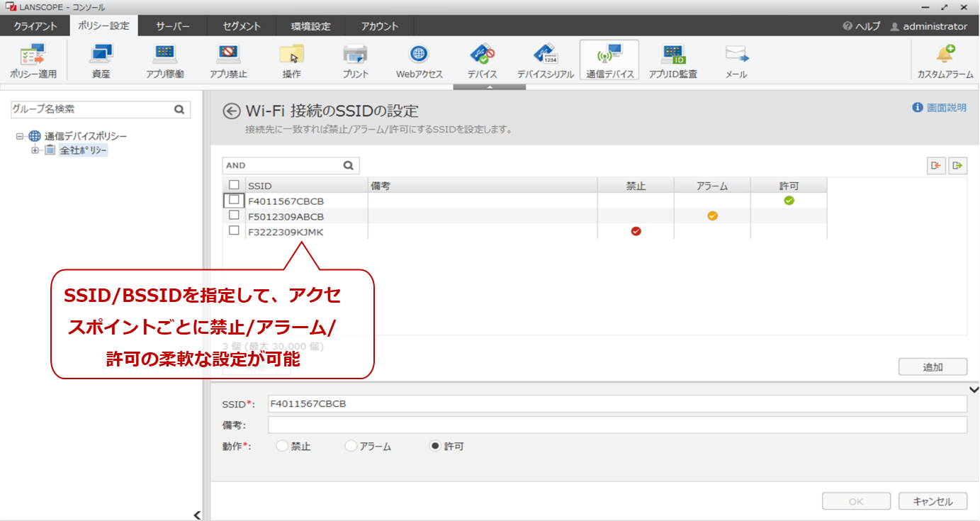Collapse the toolbar with the small up arrow
Viewport: 980px width, 521px height.
point(490,87)
